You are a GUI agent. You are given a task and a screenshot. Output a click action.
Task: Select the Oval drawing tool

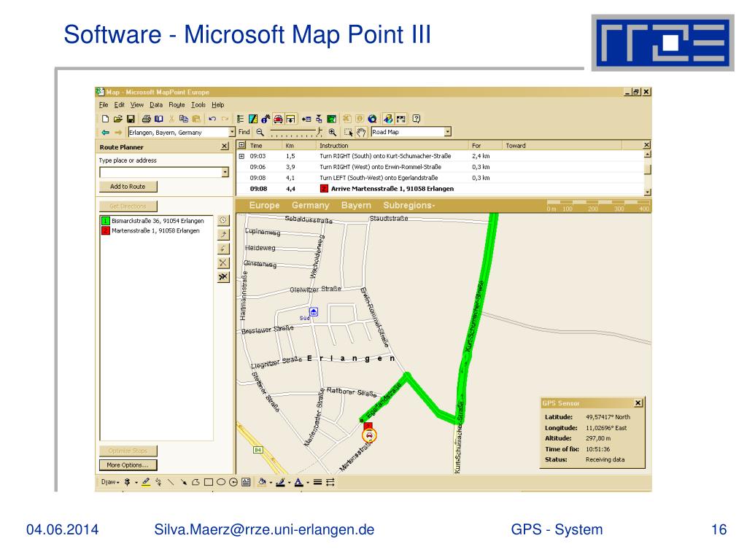click(x=220, y=483)
